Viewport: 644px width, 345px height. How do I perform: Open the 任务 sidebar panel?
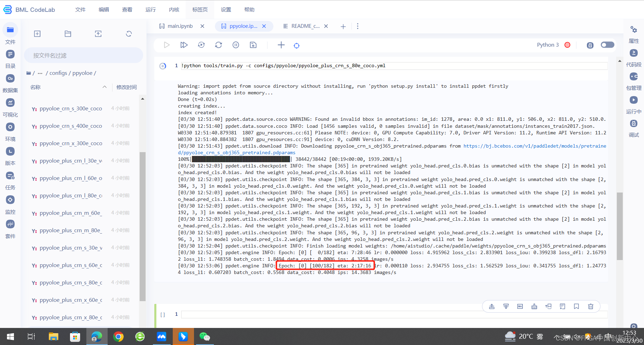tap(10, 180)
